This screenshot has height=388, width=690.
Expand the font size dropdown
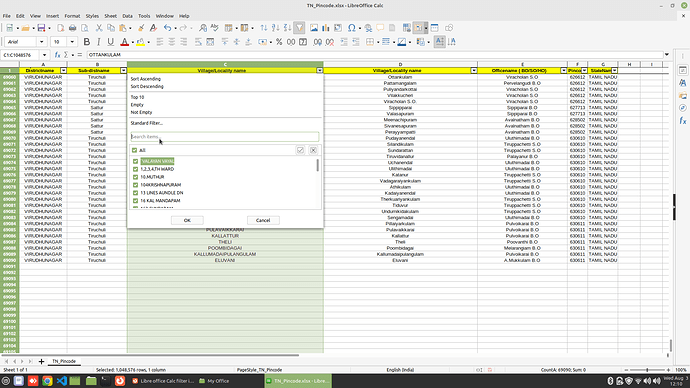(72, 42)
